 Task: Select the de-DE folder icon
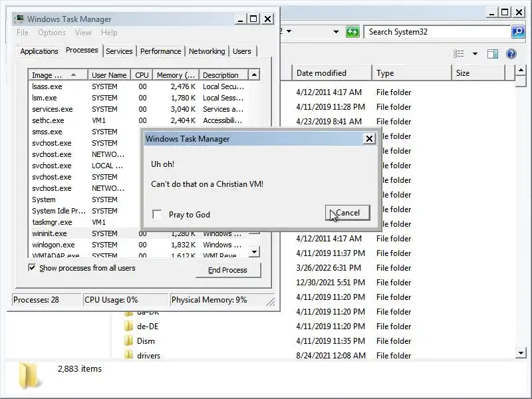click(x=128, y=327)
